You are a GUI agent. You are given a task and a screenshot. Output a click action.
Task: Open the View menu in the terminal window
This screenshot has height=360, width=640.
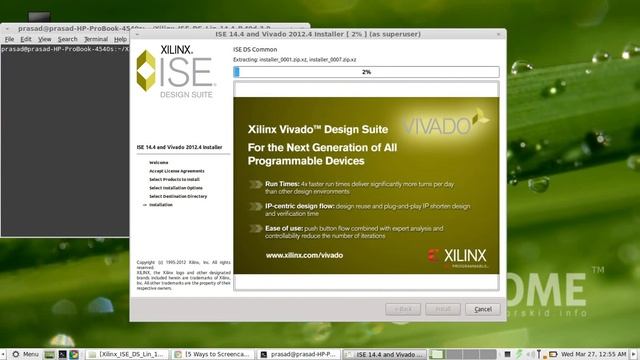coord(44,39)
